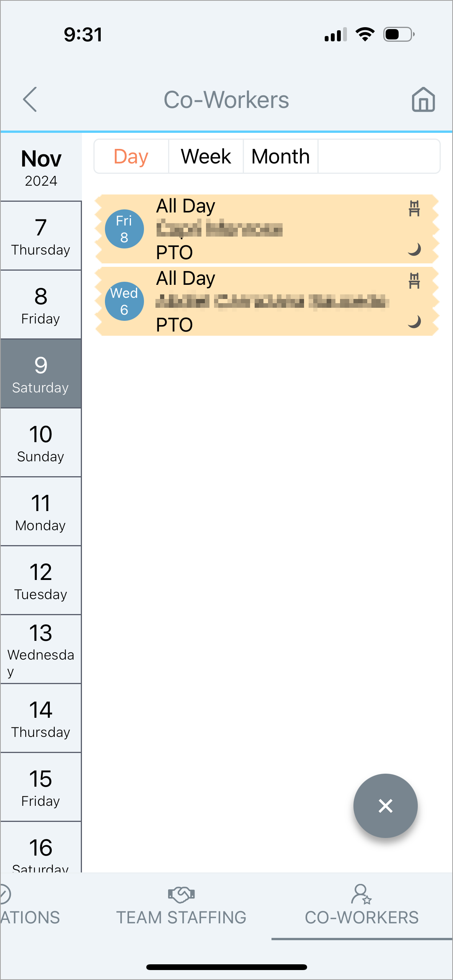Tap the Co-Workers person star icon
Viewport: 453px width, 980px height.
(361, 894)
